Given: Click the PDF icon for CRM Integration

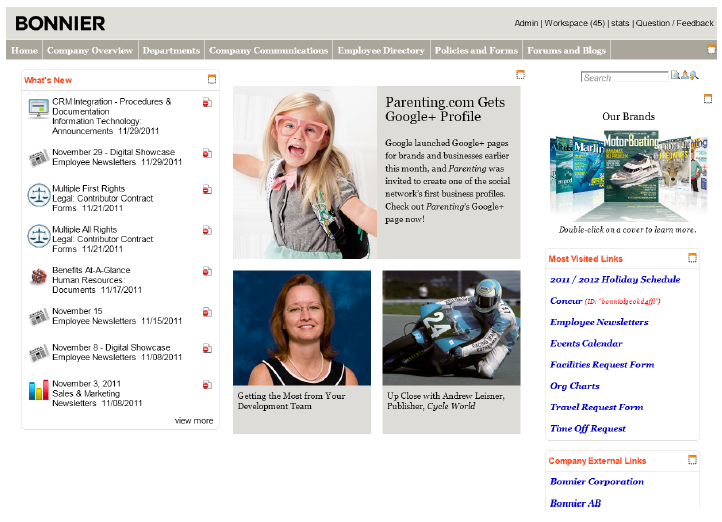Looking at the screenshot, I should click(207, 102).
